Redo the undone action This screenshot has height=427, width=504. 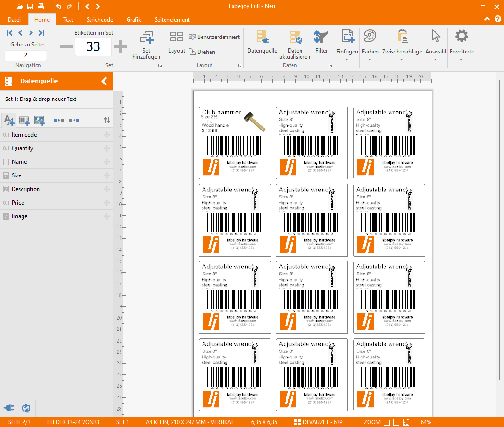tap(69, 7)
